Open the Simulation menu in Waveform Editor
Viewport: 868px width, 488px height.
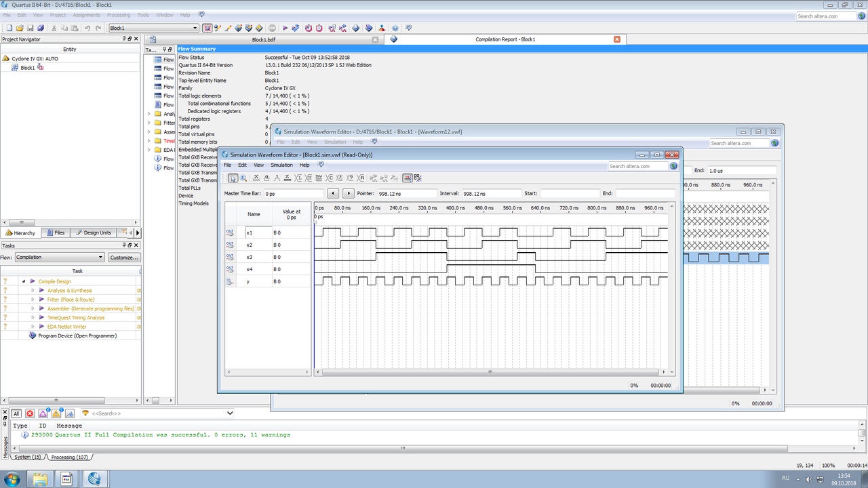pyautogui.click(x=281, y=165)
